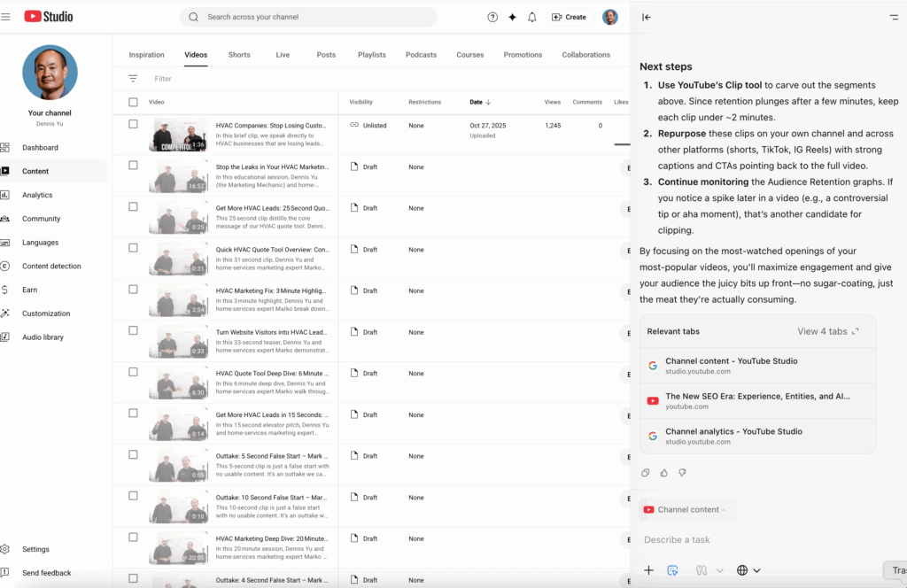Expand View 4 tabs in Relevant tabs
Viewport: 907px width, 588px height.
click(x=827, y=331)
